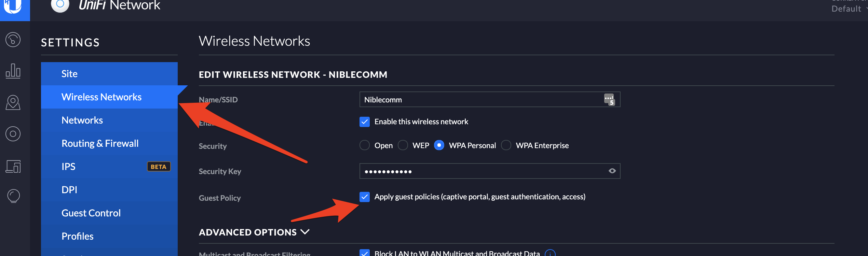Click the UniFi Network circle logo
The image size is (868, 256).
point(60,5)
